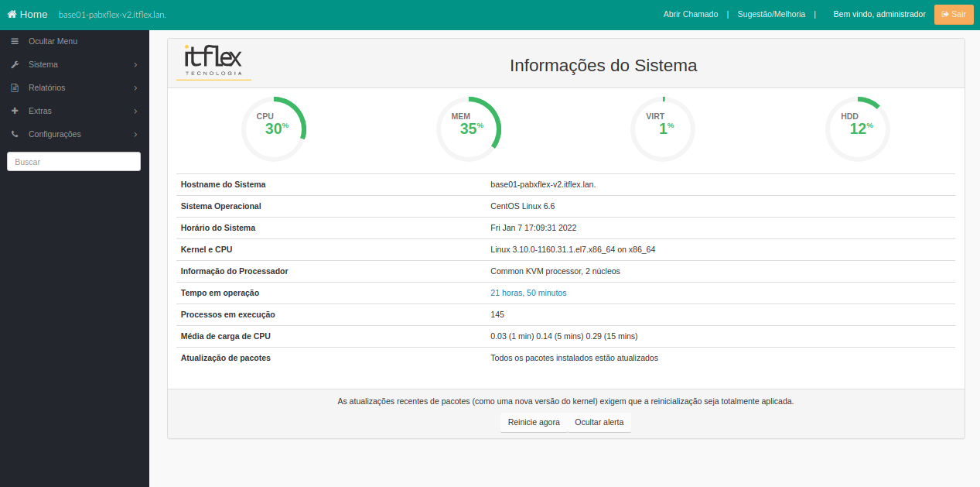This screenshot has width=980, height=487.
Task: Click the Sistema Operacional label
Action: (220, 207)
